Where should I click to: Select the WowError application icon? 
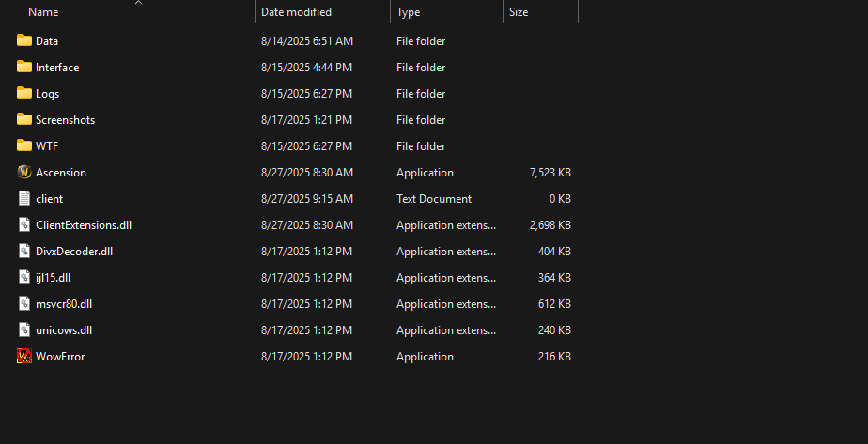point(24,357)
